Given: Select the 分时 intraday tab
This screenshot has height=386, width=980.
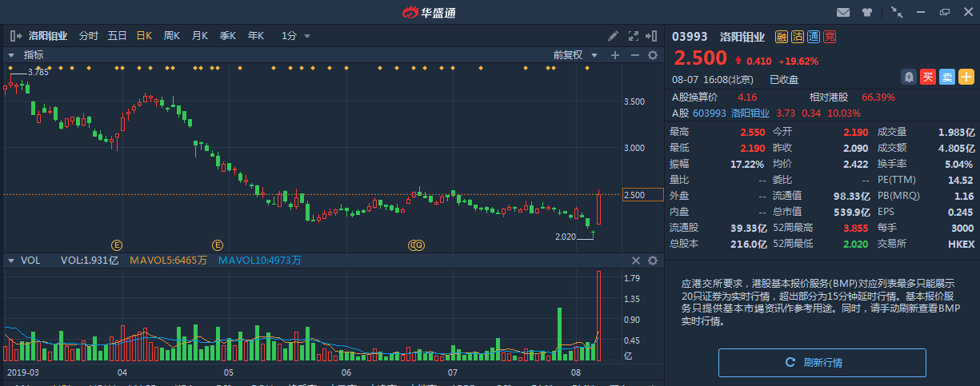Looking at the screenshot, I should pyautogui.click(x=88, y=36).
